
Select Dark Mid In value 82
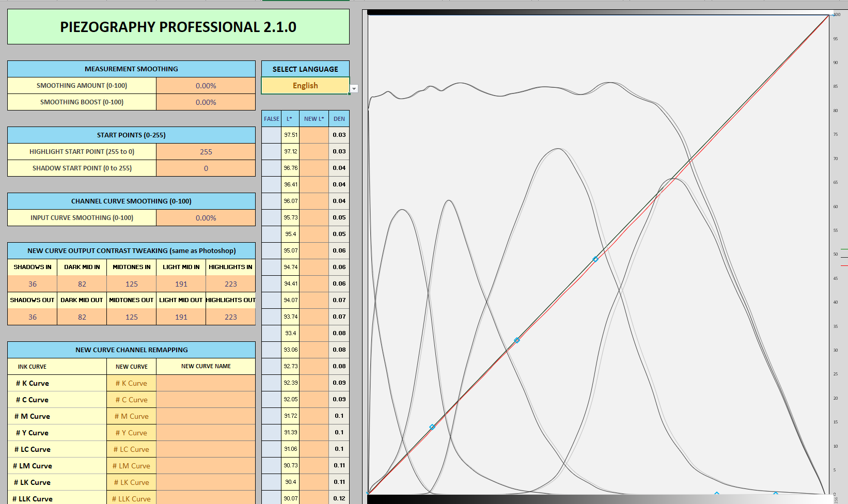(82, 284)
